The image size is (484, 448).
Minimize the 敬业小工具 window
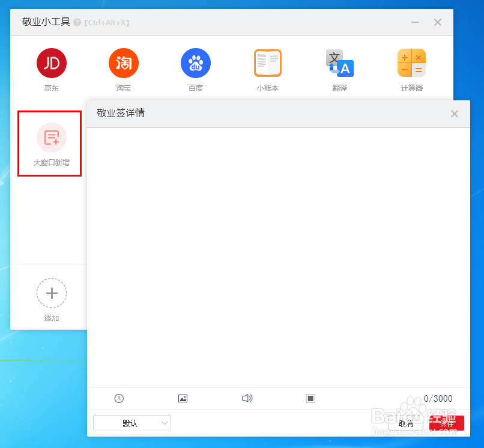tap(415, 22)
